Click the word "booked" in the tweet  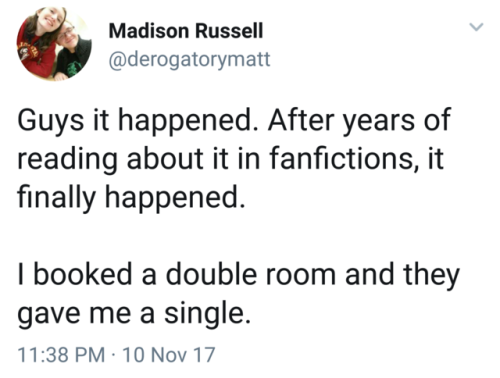click(83, 274)
